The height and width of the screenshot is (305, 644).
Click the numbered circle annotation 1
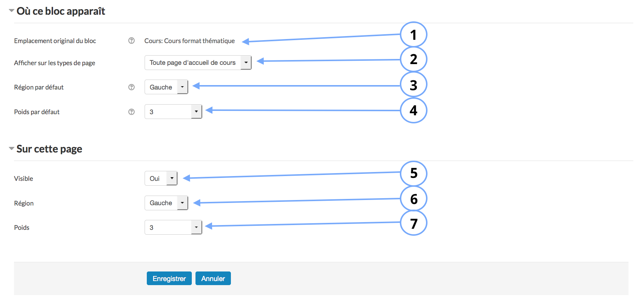click(413, 35)
